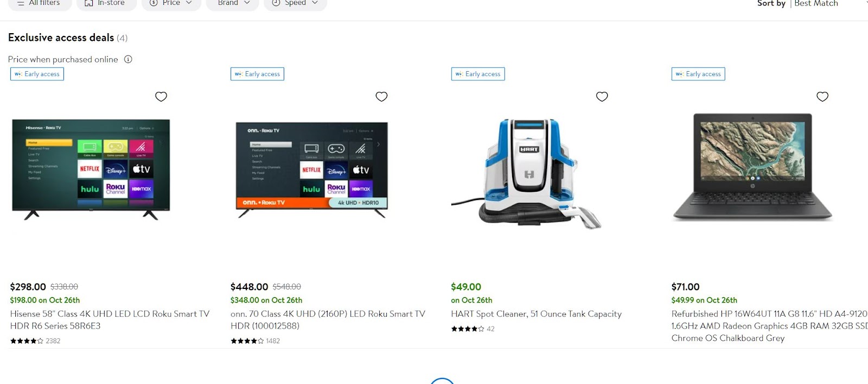Expand the Price filter dropdown

click(171, 3)
